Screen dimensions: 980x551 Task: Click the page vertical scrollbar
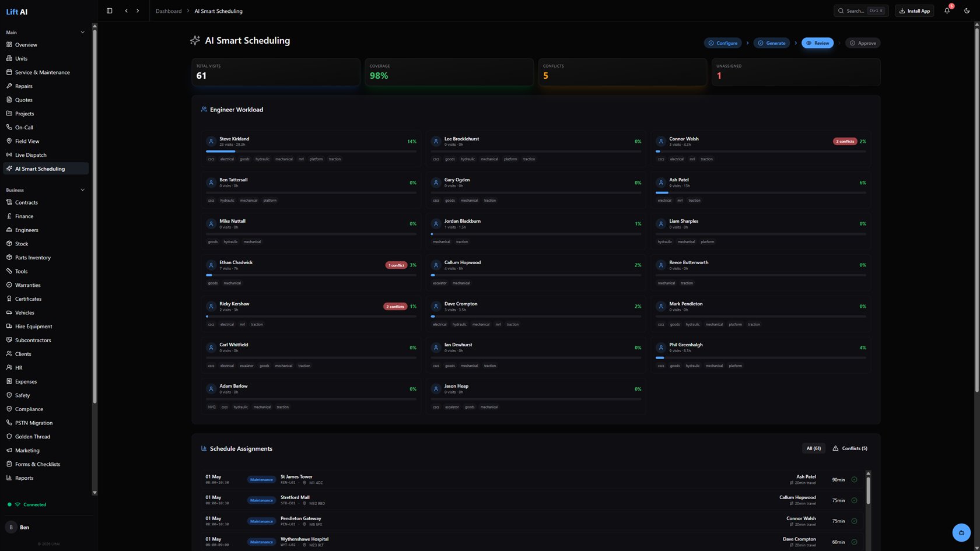(977, 209)
